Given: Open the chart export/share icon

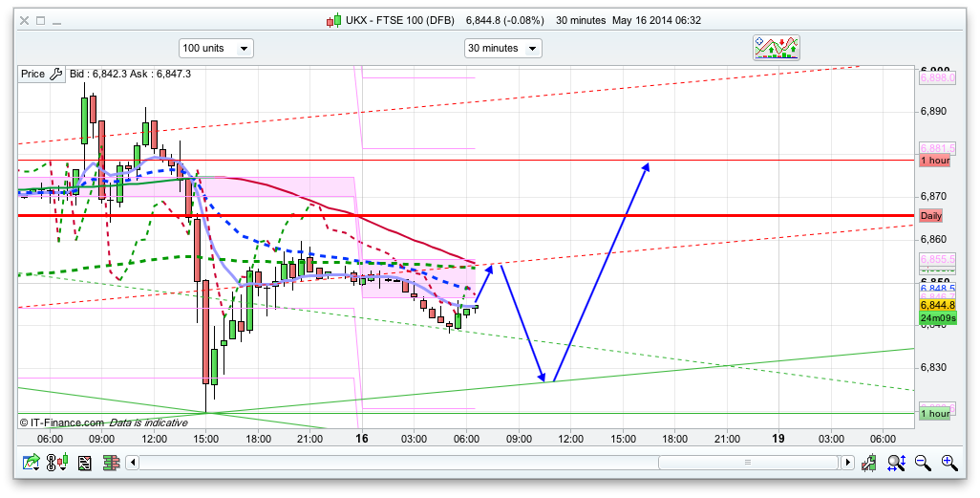Looking at the screenshot, I should (31, 463).
